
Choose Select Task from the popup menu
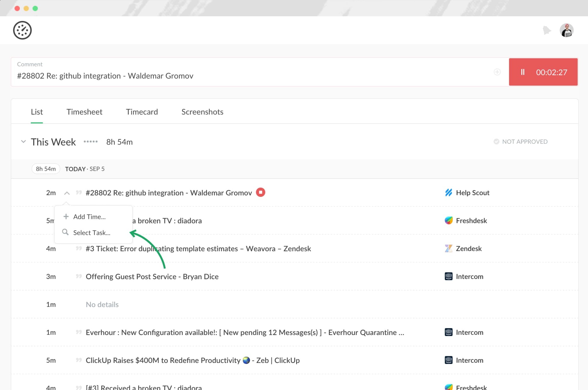92,232
